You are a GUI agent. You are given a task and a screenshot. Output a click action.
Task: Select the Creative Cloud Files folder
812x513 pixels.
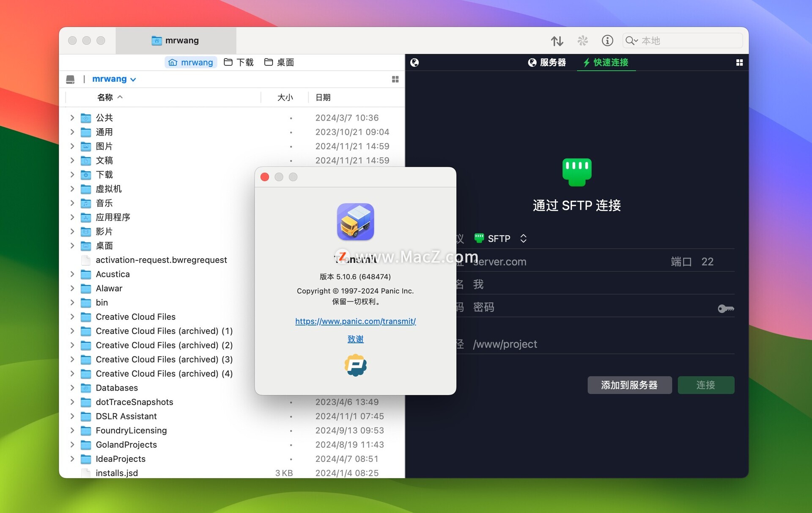pos(135,317)
